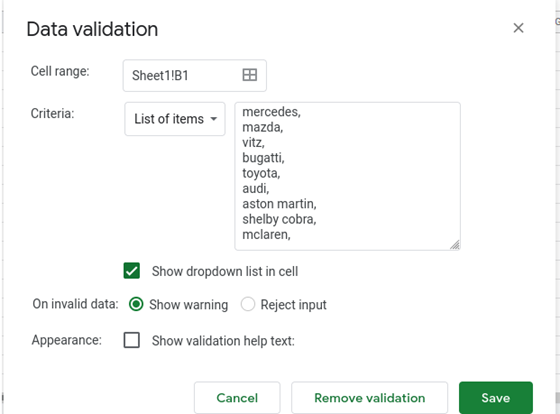Click the Cancel button
This screenshot has height=414, width=560.
pos(237,398)
